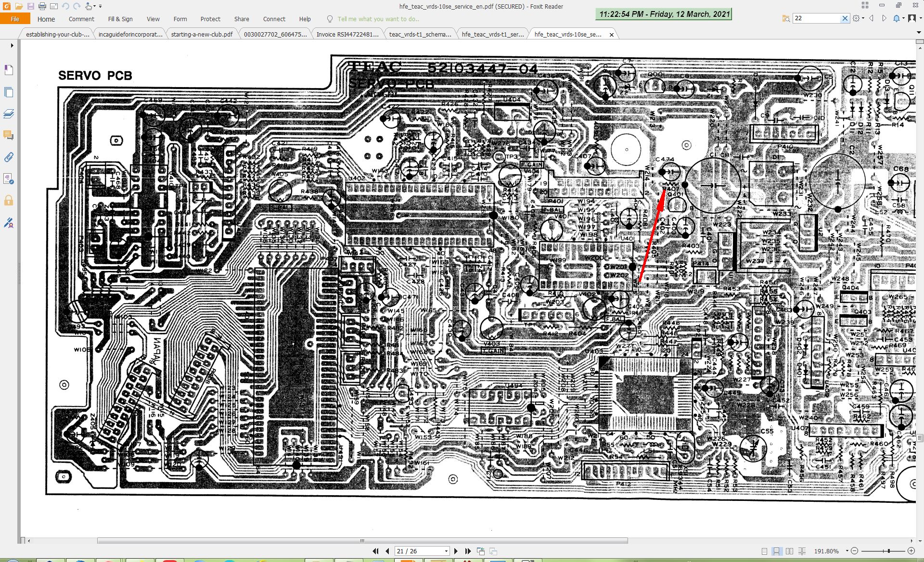Open the Connect ribbon tab

[x=274, y=19]
